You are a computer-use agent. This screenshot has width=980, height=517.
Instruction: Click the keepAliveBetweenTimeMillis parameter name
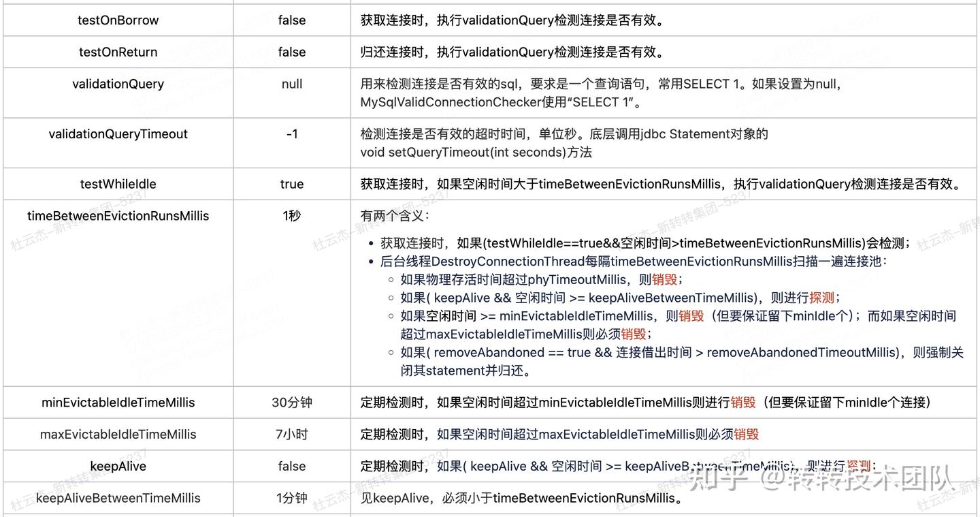[118, 498]
